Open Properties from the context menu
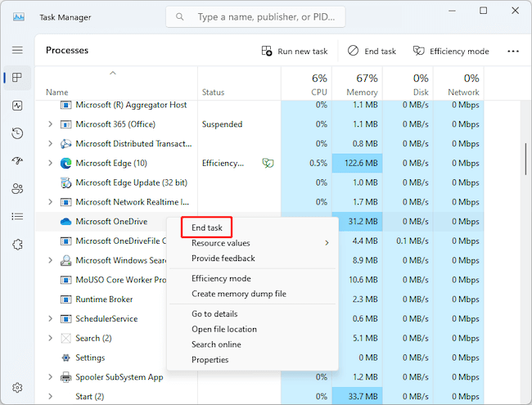This screenshot has height=405, width=532. coord(252,359)
